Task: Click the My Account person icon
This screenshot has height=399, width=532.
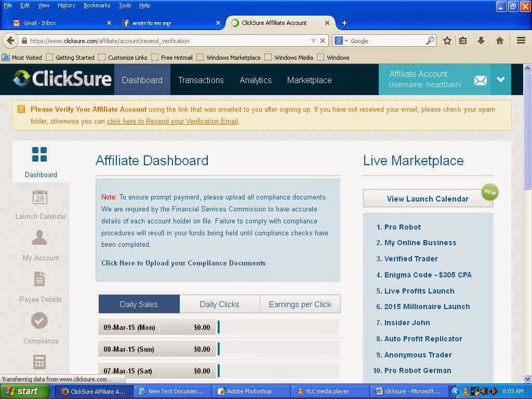Action: [x=39, y=238]
